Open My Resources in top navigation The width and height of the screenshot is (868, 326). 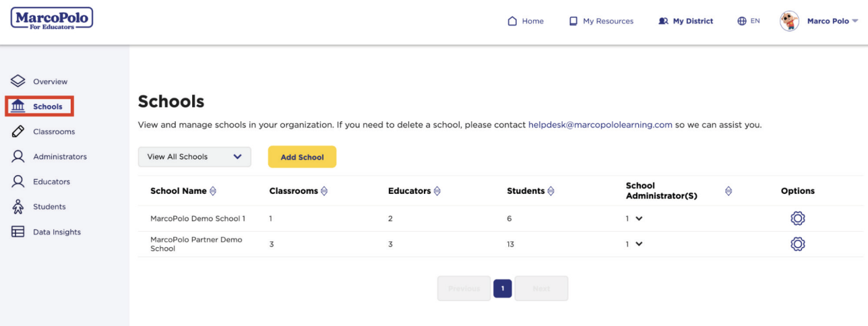[608, 21]
